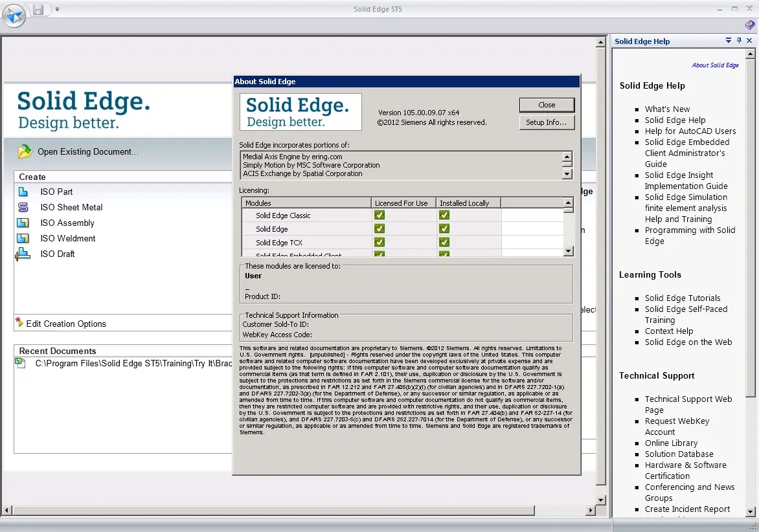Open Solid Edge Self-Paced Training link
The height and width of the screenshot is (532, 759).
click(686, 315)
